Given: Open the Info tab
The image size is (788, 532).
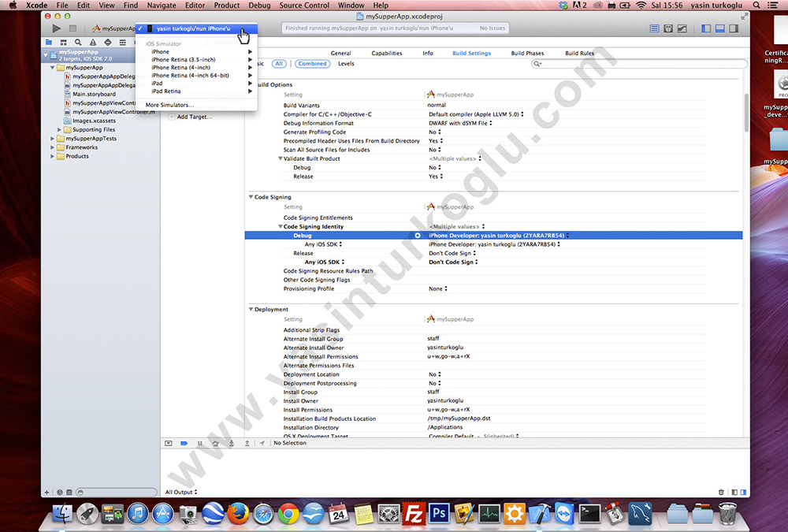Looking at the screenshot, I should point(428,54).
